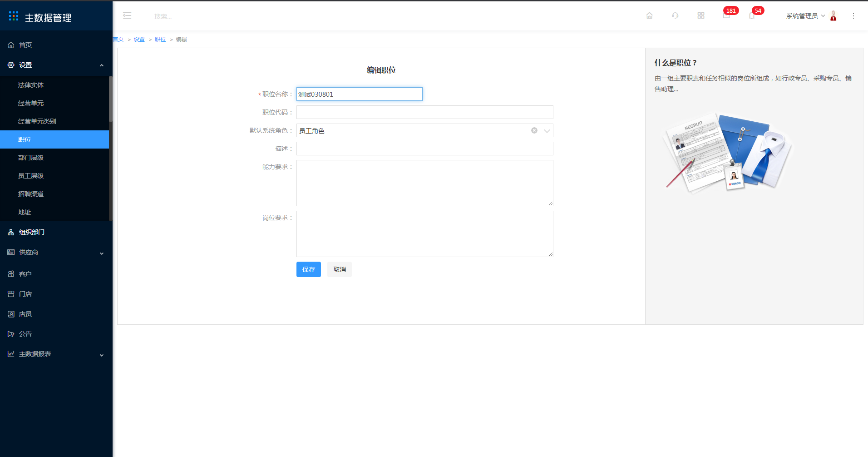The width and height of the screenshot is (868, 457).
Task: Follow the 设置 breadcrumb link
Action: (139, 40)
